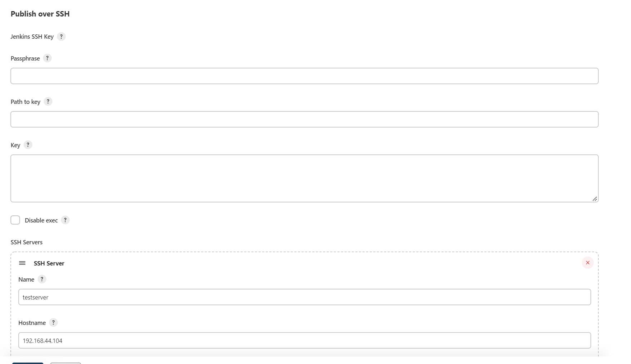Open help for Jenkins SSH Key
This screenshot has width=631, height=364.
61,37
